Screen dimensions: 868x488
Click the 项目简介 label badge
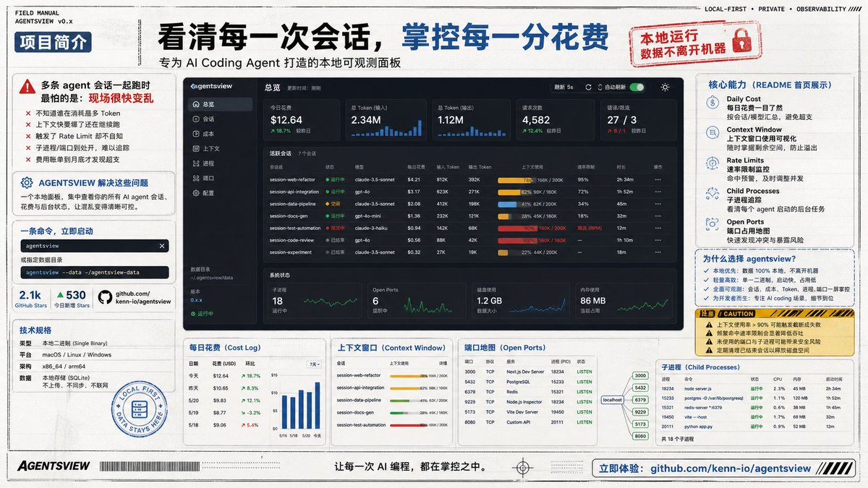[x=51, y=42]
